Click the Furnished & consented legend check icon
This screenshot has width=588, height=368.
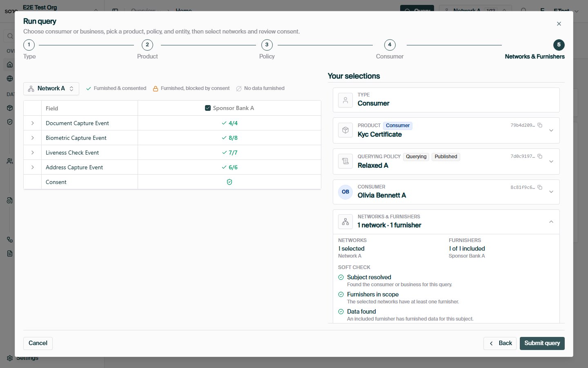(x=89, y=88)
